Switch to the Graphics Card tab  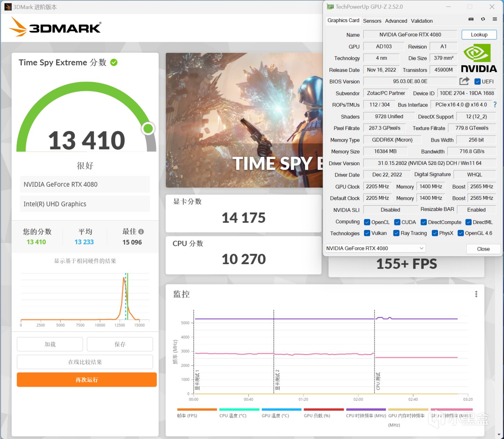343,20
